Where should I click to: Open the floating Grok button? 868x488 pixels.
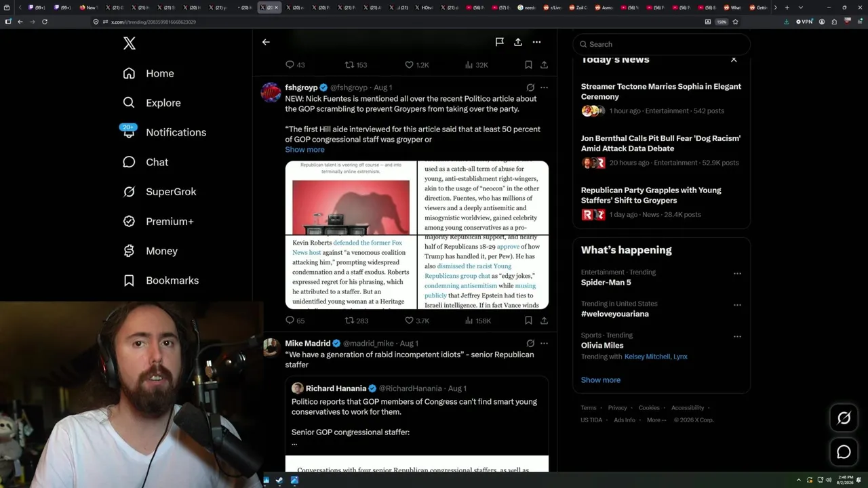844,418
